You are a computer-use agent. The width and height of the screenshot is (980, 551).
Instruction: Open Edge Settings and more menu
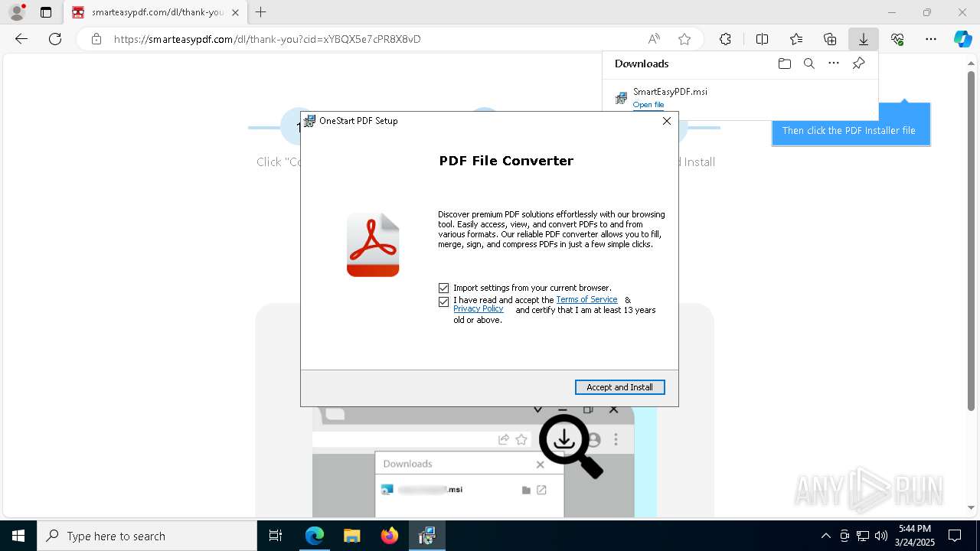coord(931,39)
